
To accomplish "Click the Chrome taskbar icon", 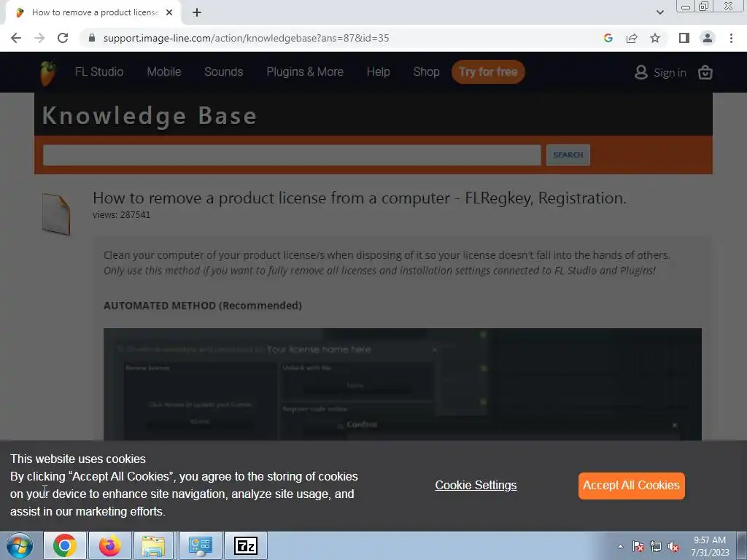I will [x=65, y=545].
